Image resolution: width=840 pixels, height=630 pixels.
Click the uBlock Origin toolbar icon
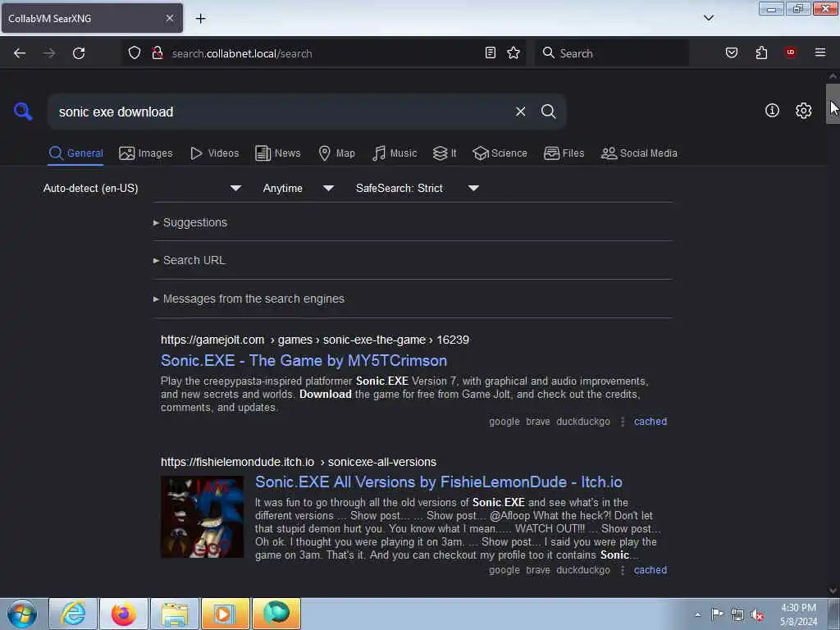tap(790, 52)
